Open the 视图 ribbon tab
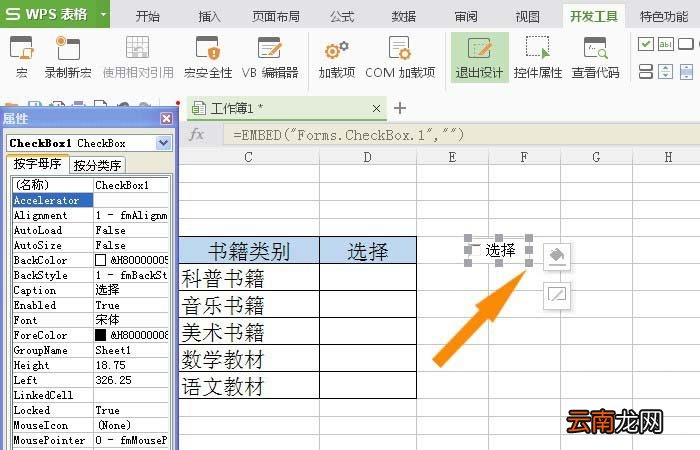 click(528, 17)
